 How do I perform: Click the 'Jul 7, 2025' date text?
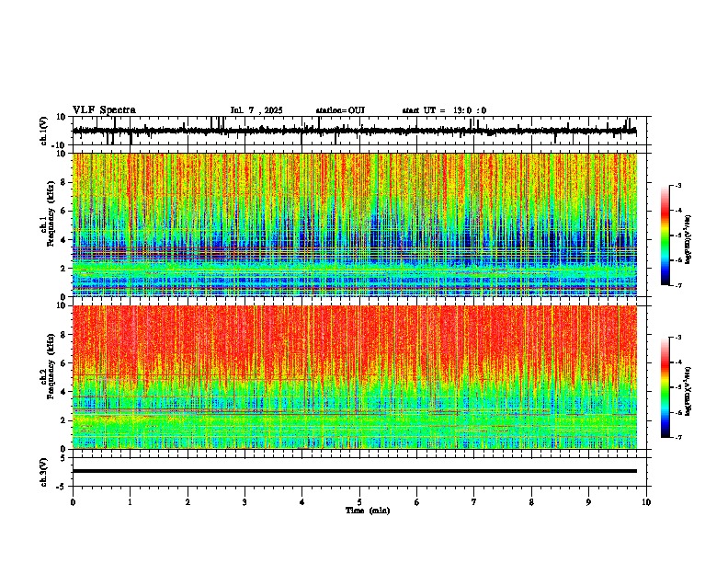pyautogui.click(x=256, y=110)
